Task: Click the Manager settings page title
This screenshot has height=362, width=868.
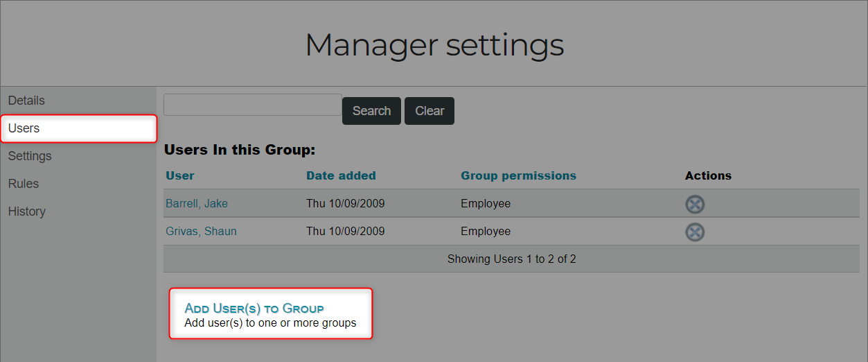Action: click(x=434, y=45)
